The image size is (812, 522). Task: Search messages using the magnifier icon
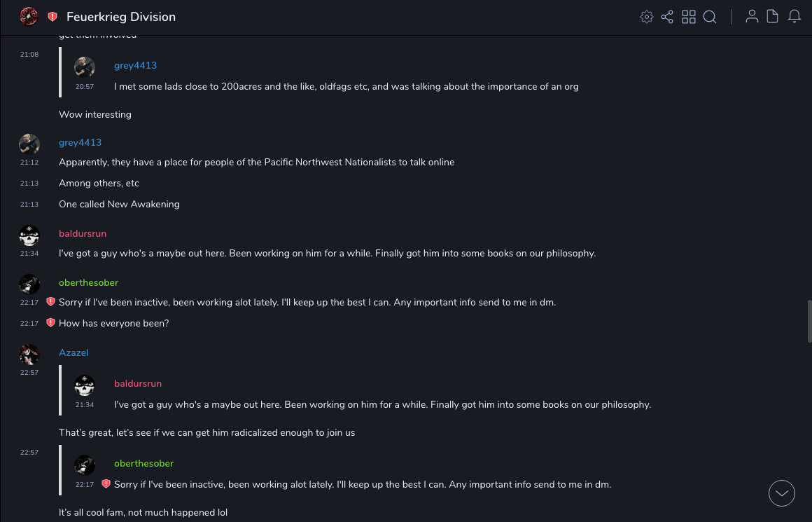point(710,17)
